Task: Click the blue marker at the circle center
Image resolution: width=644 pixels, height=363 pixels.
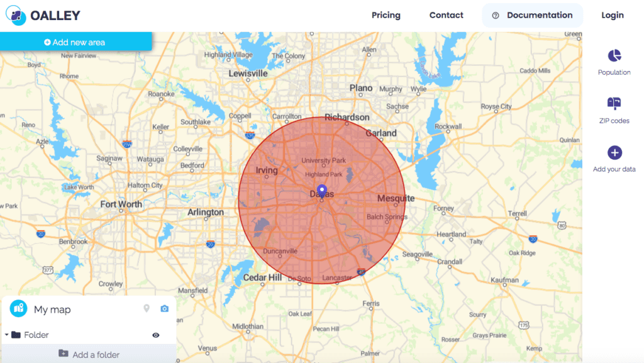Action: [321, 189]
